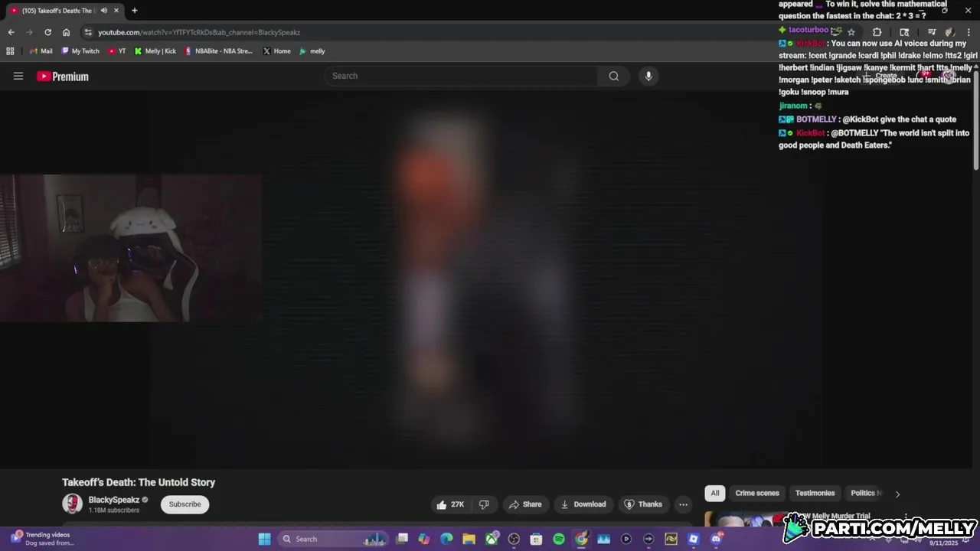Open the X Home bookmark
The image size is (980, 551).
pyautogui.click(x=276, y=51)
